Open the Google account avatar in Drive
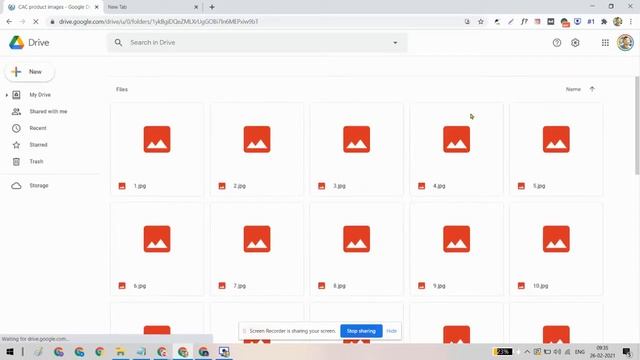Image resolution: width=640 pixels, height=360 pixels. [625, 42]
